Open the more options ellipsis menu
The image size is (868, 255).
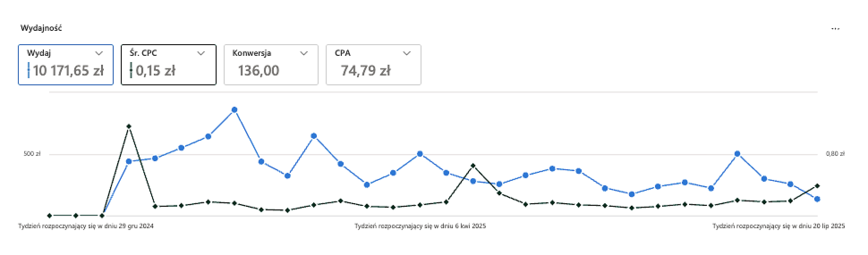[835, 29]
